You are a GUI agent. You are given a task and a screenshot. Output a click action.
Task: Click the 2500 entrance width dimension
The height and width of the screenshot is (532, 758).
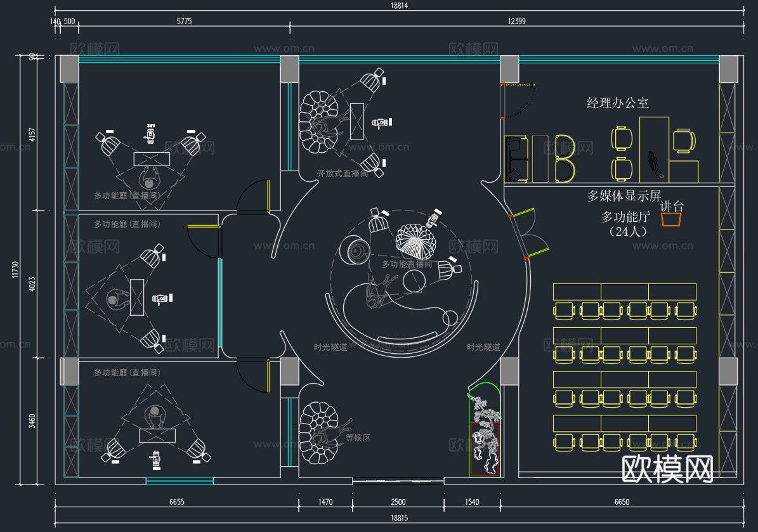[398, 502]
